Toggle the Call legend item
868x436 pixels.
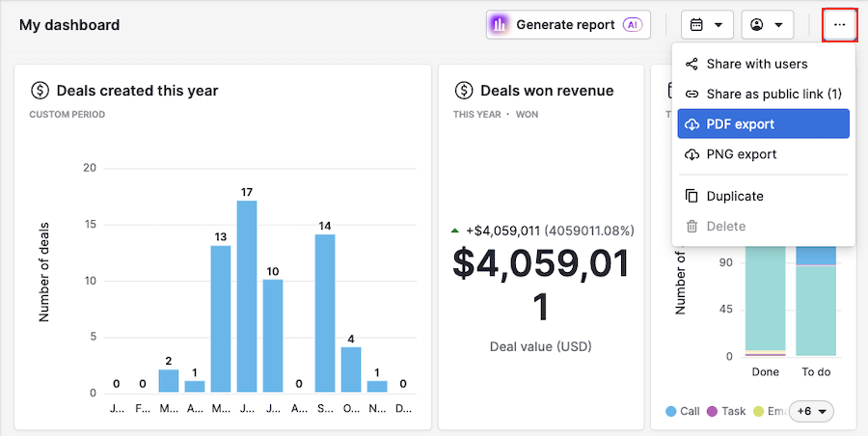(682, 412)
